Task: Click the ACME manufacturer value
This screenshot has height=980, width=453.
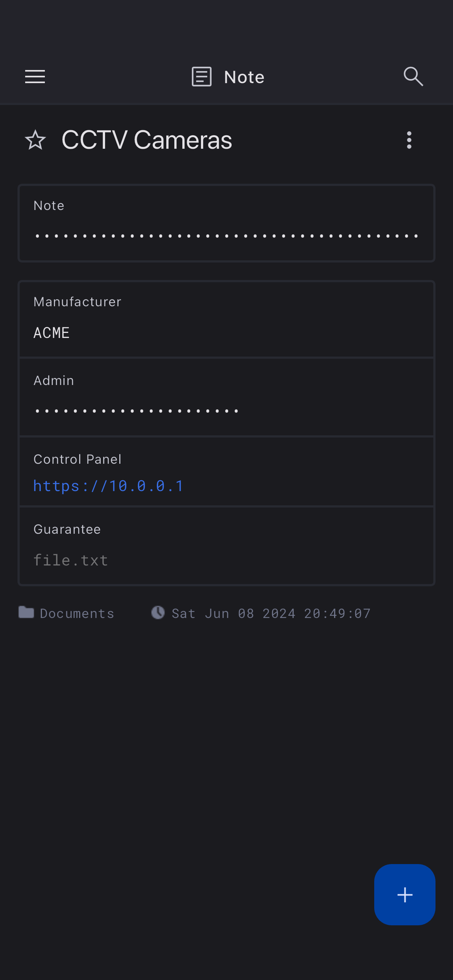Action: click(52, 333)
